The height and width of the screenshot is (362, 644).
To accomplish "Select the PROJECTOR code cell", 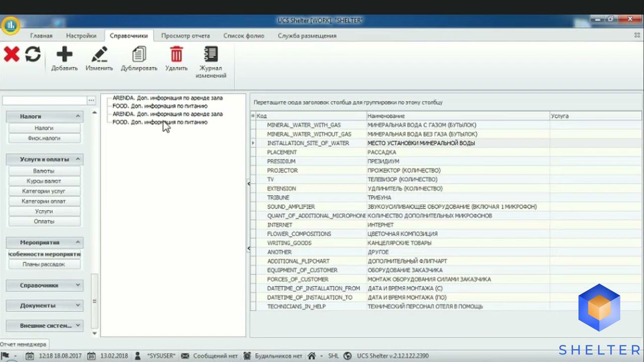I will [311, 170].
